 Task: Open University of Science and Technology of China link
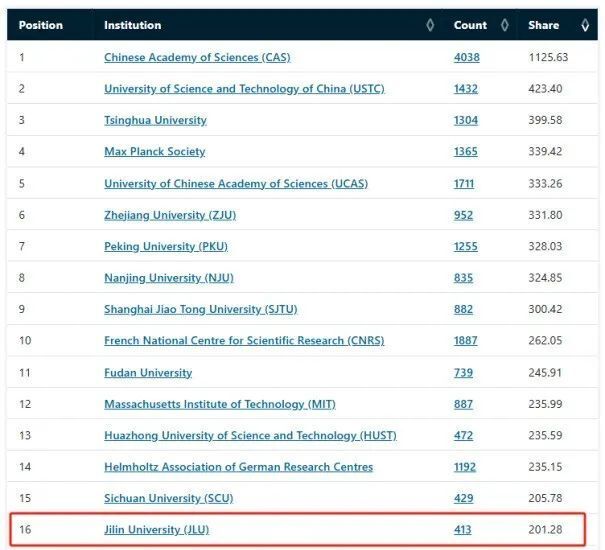tap(244, 89)
